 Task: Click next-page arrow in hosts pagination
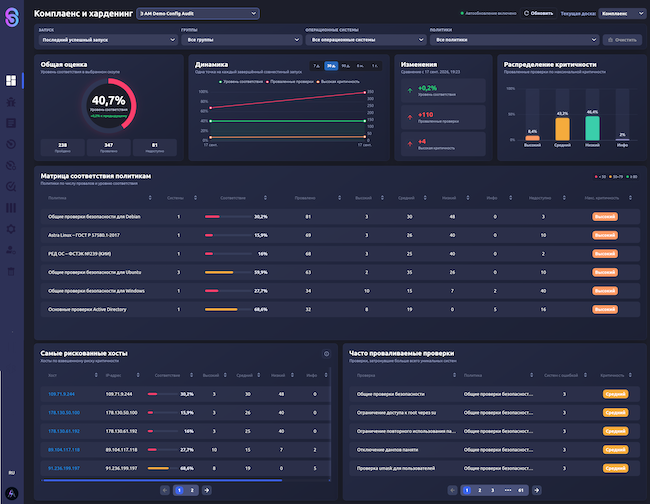[x=206, y=490]
